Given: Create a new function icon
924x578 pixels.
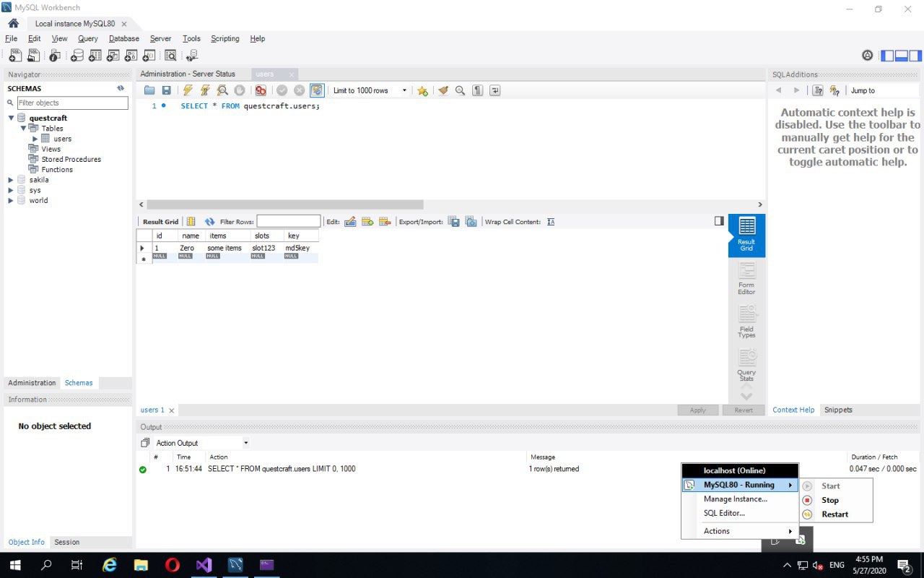Looking at the screenshot, I should [149, 55].
